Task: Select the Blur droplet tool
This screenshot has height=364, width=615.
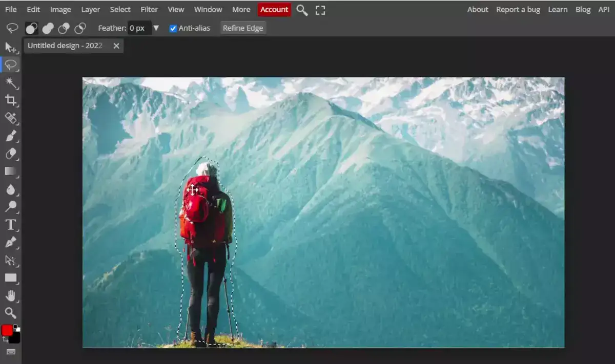Action: coord(11,189)
